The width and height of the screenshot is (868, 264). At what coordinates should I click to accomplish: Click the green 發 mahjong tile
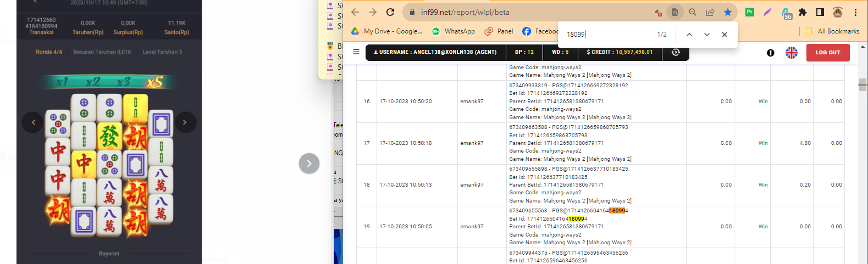coord(109,137)
